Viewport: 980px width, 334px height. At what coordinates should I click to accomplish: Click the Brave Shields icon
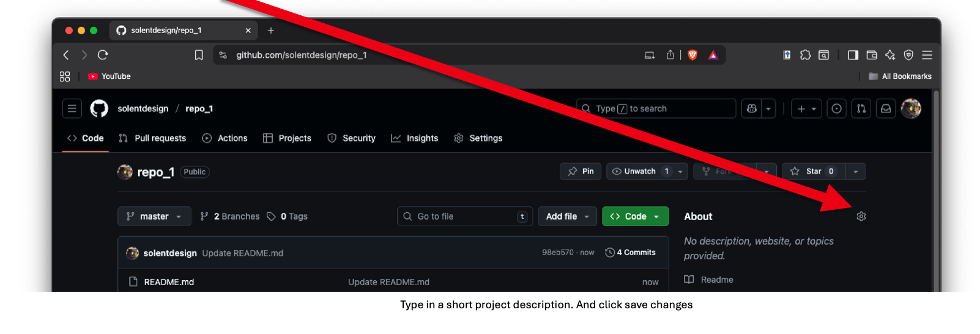pos(692,55)
